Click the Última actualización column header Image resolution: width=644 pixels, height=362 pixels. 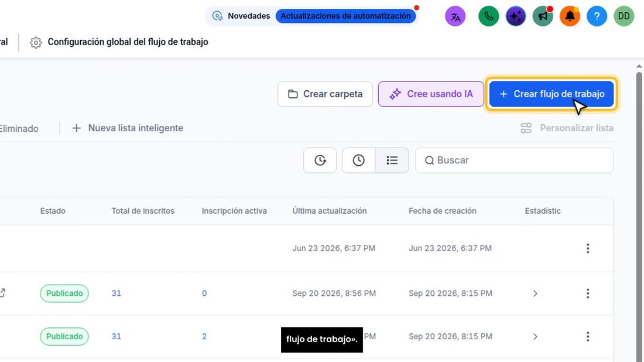(x=330, y=211)
